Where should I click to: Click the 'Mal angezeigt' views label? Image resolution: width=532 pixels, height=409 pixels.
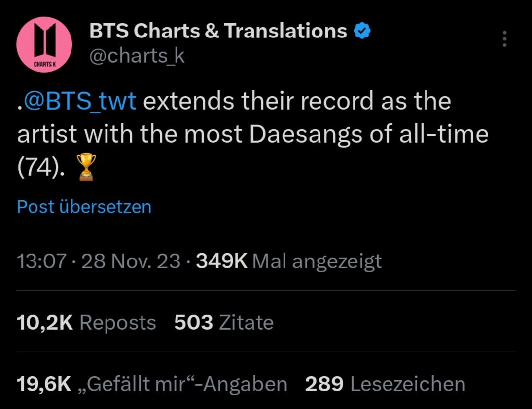317,262
